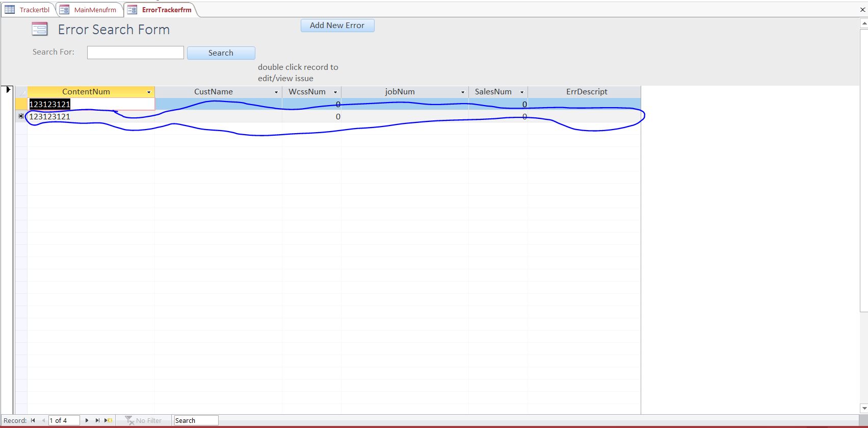Open the SalesNum column filter dropdown
The height and width of the screenshot is (428, 868).
click(x=522, y=92)
